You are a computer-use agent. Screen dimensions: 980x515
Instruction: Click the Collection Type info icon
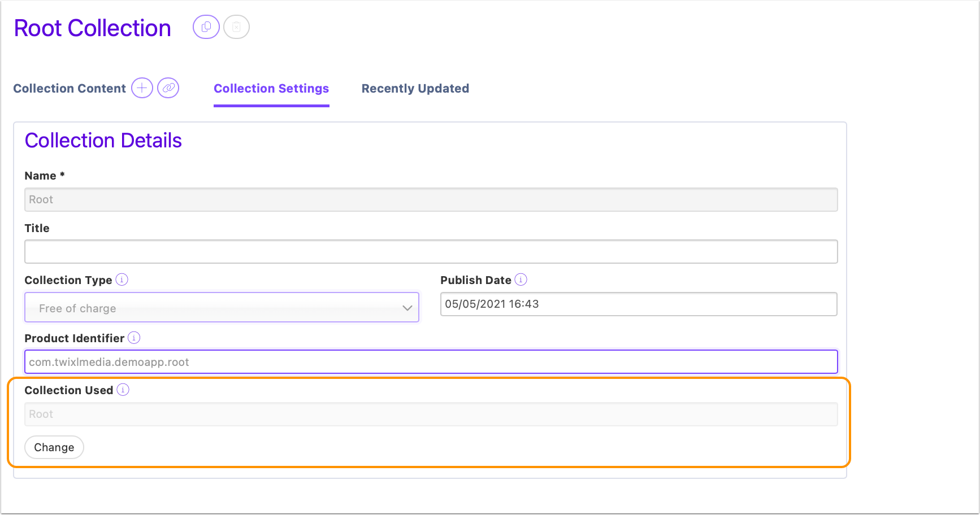tap(122, 280)
